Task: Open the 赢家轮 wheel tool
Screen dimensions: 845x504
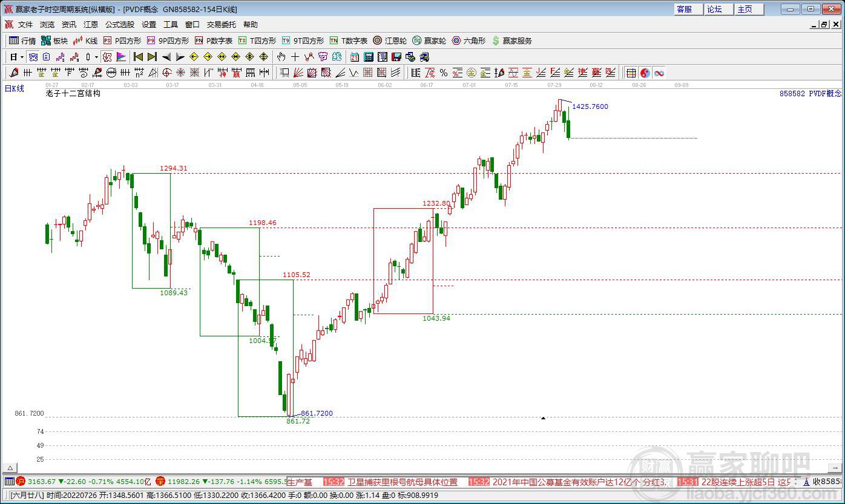Action: (429, 41)
